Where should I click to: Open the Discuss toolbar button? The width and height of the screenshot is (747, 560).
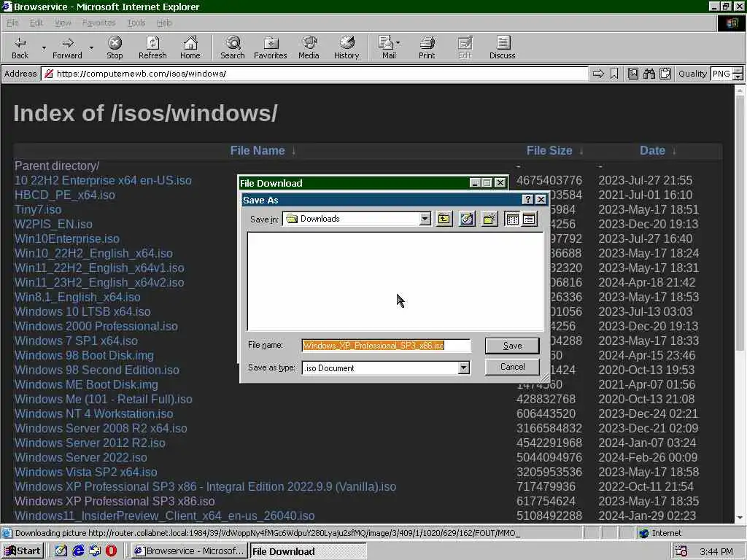(502, 47)
